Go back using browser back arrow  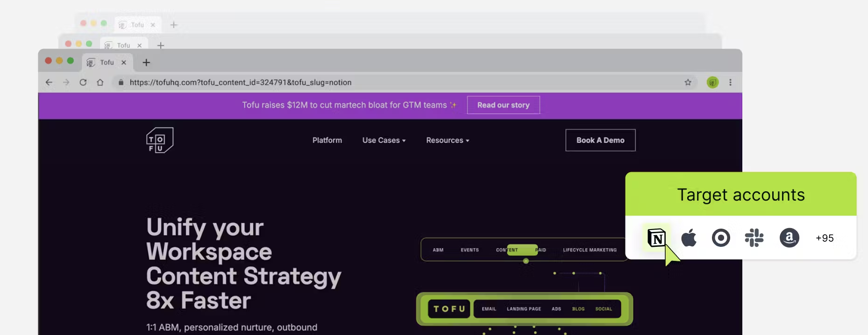[x=49, y=82]
